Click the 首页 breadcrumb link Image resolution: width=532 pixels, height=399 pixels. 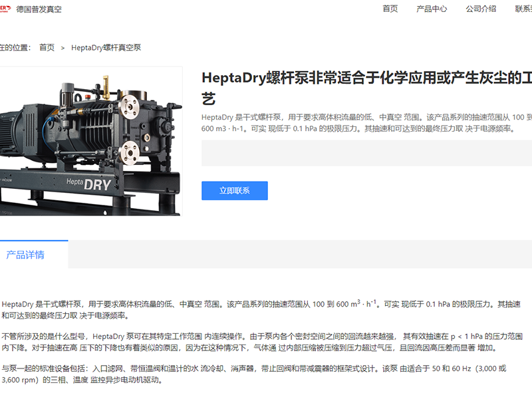point(47,47)
